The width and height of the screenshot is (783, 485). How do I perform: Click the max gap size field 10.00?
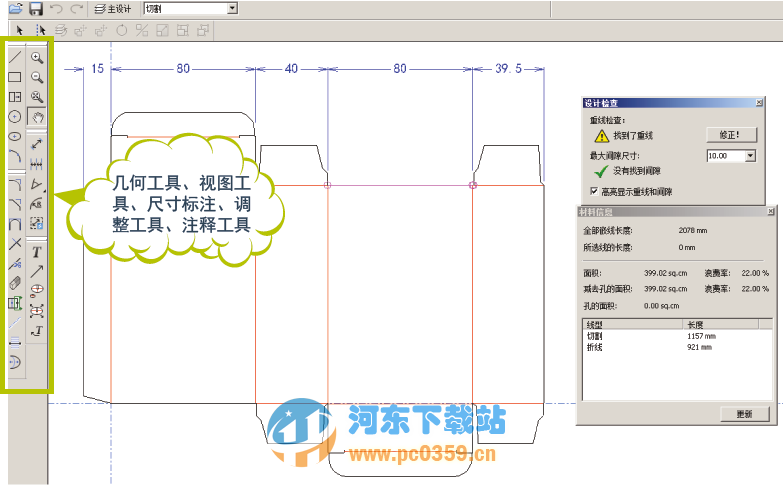727,156
